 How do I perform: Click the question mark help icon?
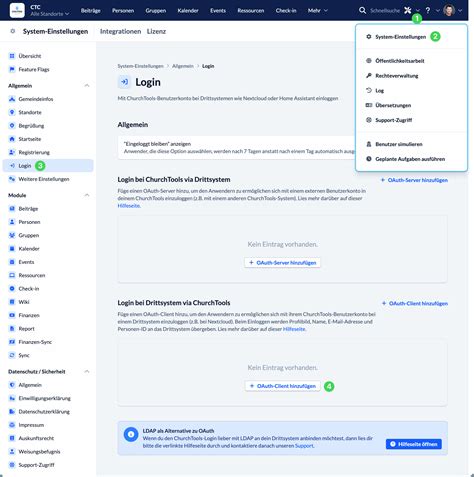click(x=428, y=10)
